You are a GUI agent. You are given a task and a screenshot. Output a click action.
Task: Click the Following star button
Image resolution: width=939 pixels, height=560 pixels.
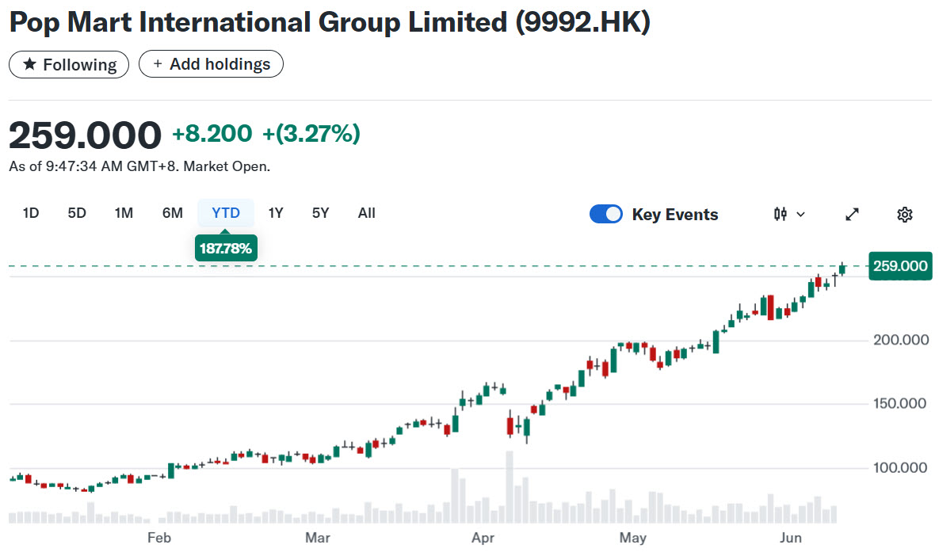69,65
